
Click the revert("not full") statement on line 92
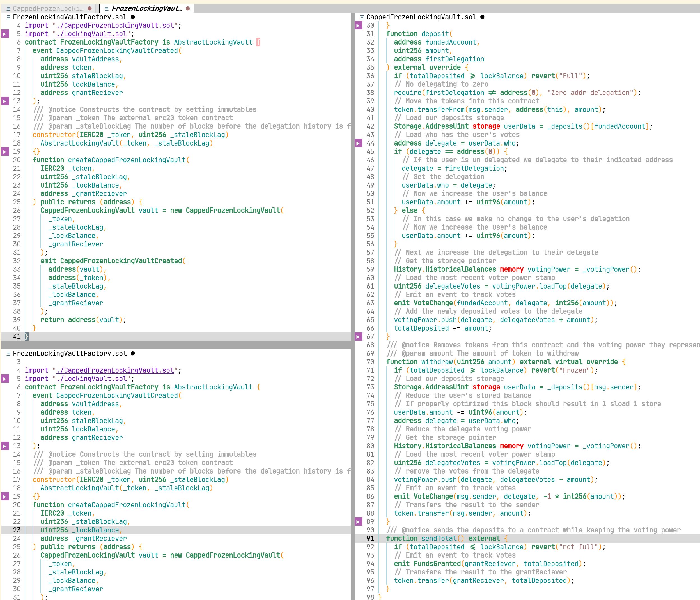569,547
